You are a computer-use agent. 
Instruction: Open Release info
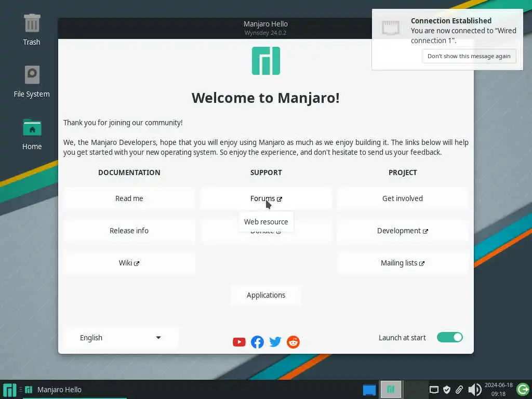coord(129,231)
